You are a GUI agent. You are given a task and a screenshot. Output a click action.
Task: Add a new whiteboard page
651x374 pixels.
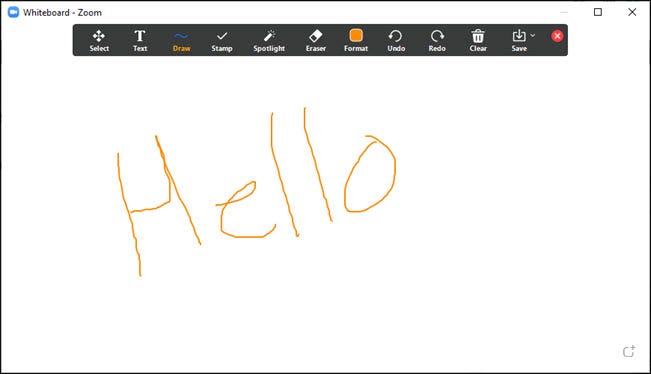[629, 351]
